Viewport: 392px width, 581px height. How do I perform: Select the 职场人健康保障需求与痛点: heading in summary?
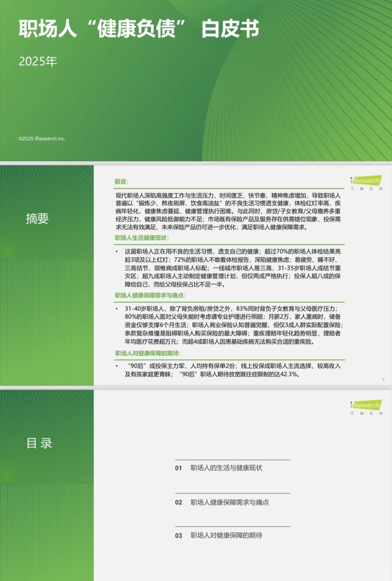150,295
